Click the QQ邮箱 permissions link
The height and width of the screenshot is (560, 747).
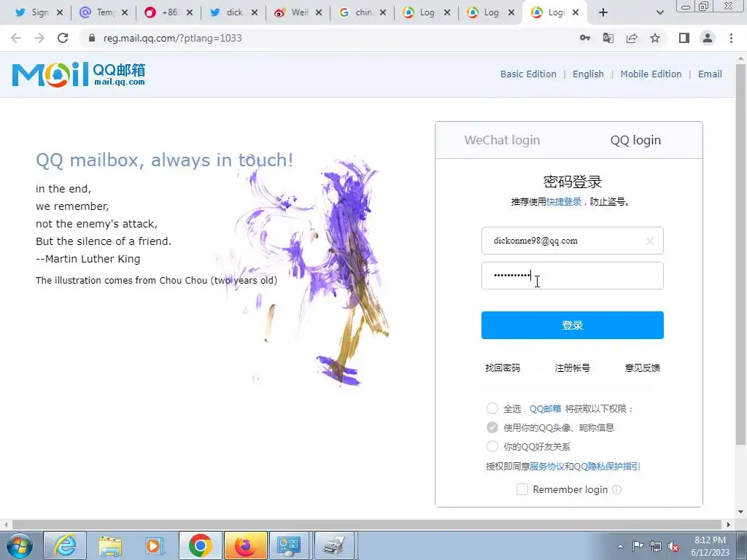(x=545, y=408)
